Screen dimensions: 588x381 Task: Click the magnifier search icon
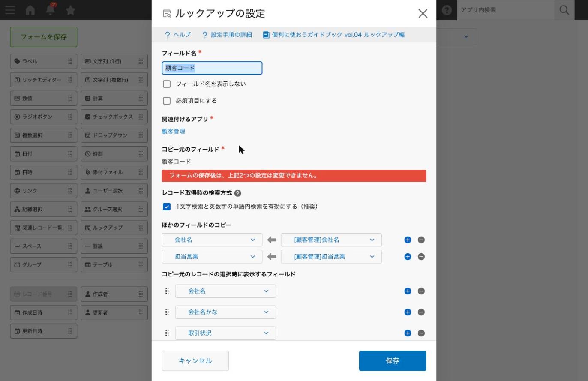pyautogui.click(x=564, y=10)
